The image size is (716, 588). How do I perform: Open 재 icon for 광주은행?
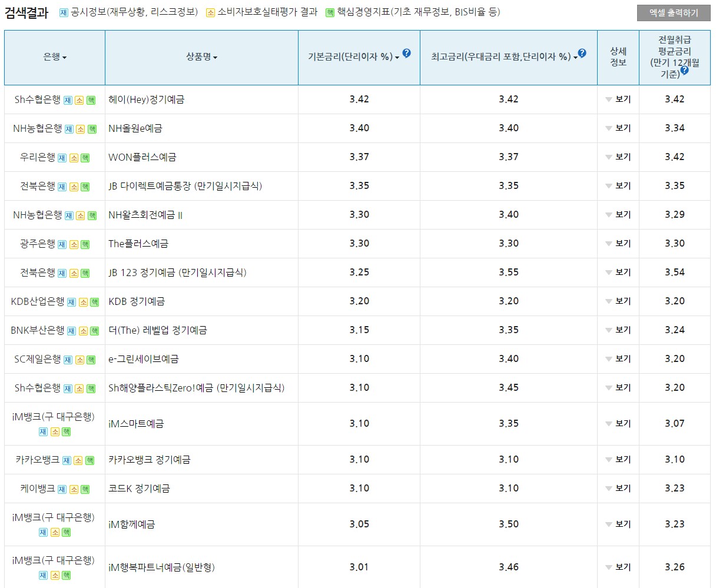pos(62,244)
